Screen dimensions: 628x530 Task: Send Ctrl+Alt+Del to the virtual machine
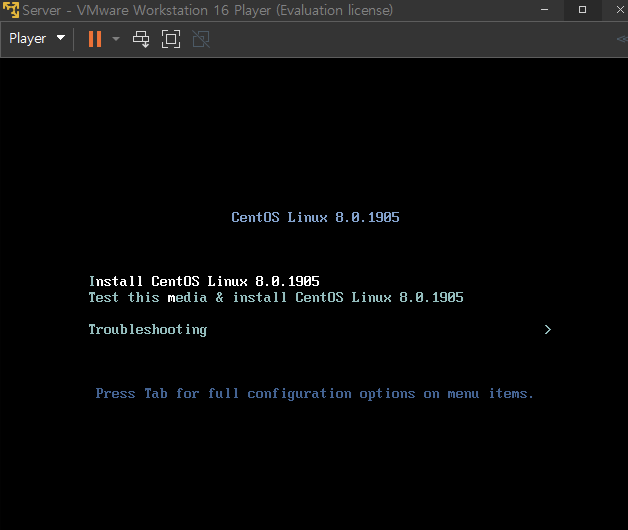coord(141,39)
